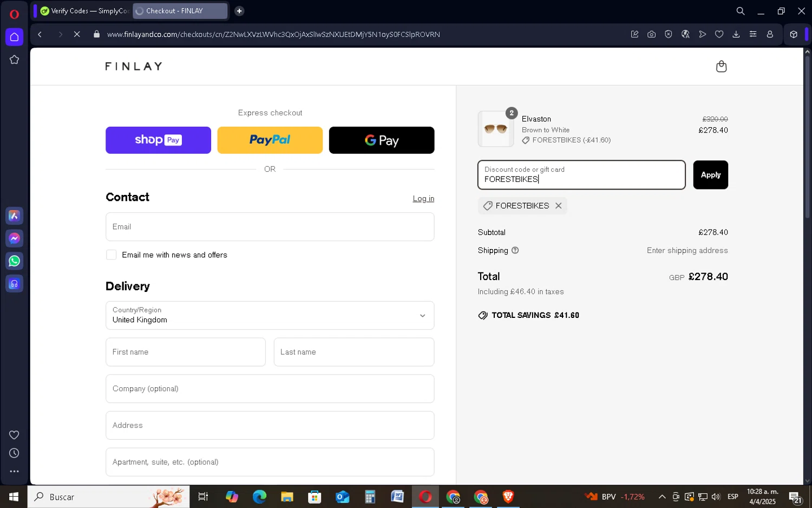Focus the Address field
The width and height of the screenshot is (812, 508).
pyautogui.click(x=270, y=425)
